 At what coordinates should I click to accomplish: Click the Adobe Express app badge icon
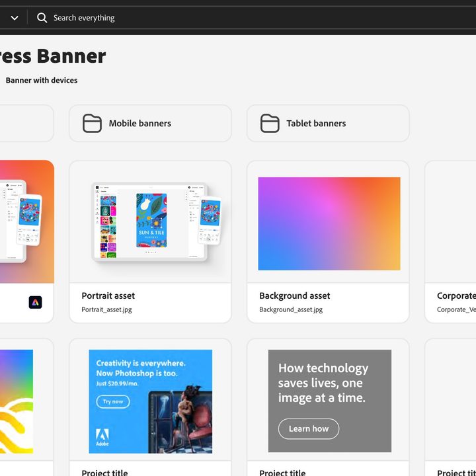(35, 302)
